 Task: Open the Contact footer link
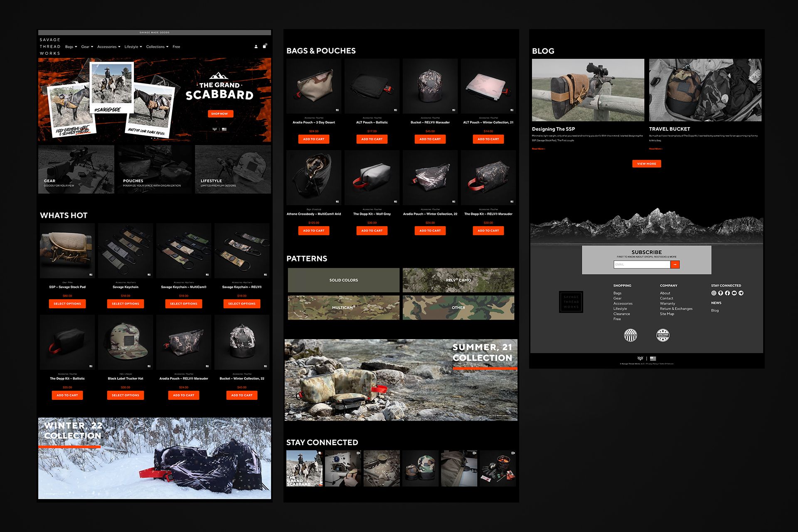[666, 298]
